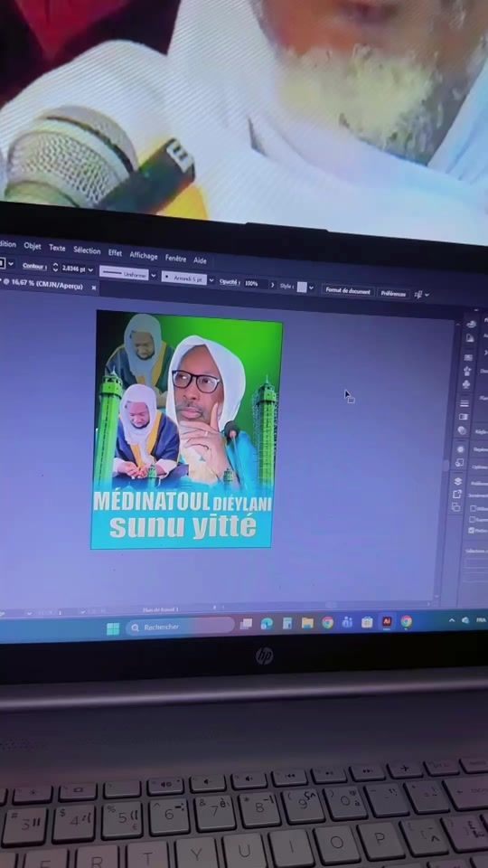The height and width of the screenshot is (868, 488).
Task: Open the Effet menu
Action: [x=115, y=252]
